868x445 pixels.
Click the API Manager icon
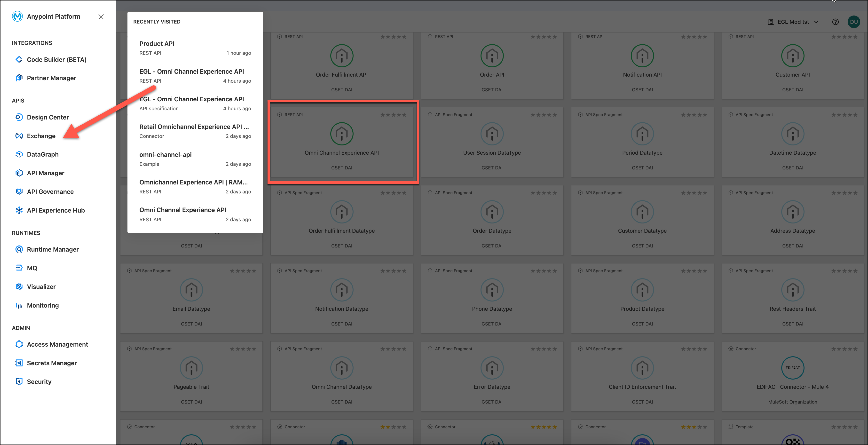[19, 173]
